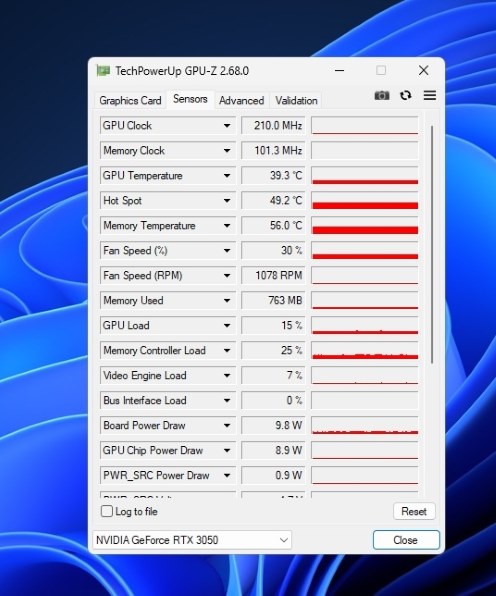Click the GPU Load history graph
496x596 pixels.
tap(365, 325)
